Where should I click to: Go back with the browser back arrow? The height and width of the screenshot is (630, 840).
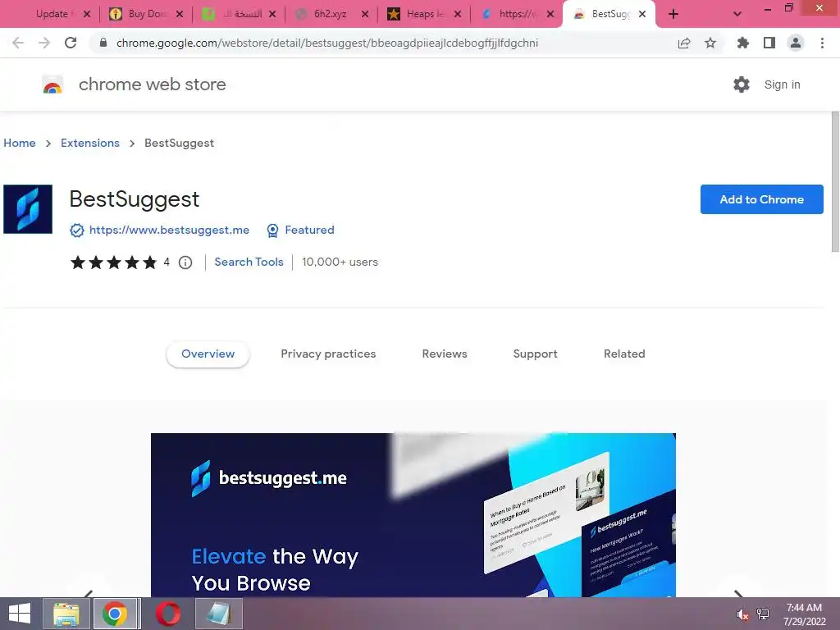18,43
